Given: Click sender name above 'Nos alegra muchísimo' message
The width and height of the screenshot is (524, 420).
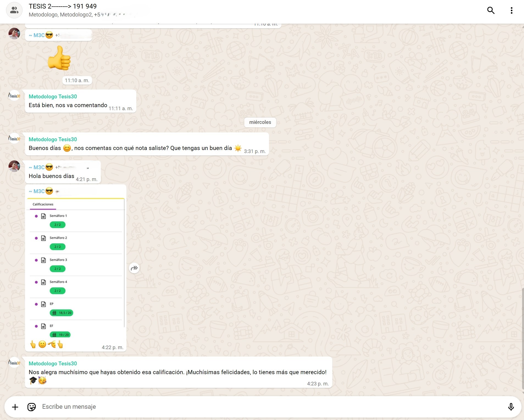Looking at the screenshot, I should (x=53, y=363).
